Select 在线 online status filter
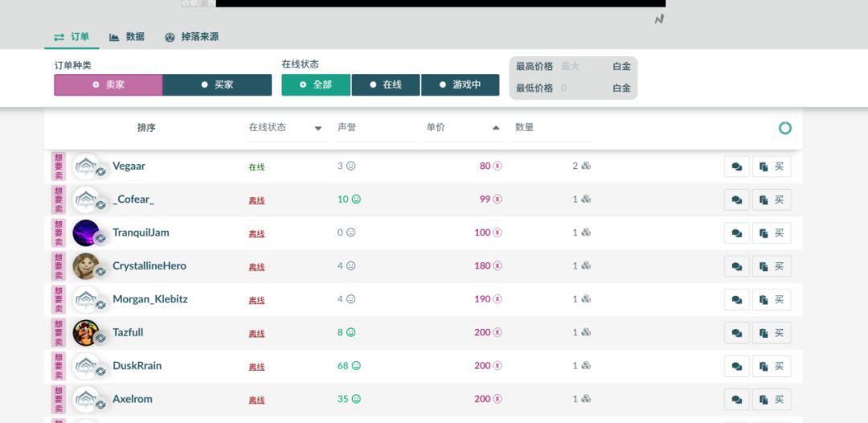 coord(386,84)
